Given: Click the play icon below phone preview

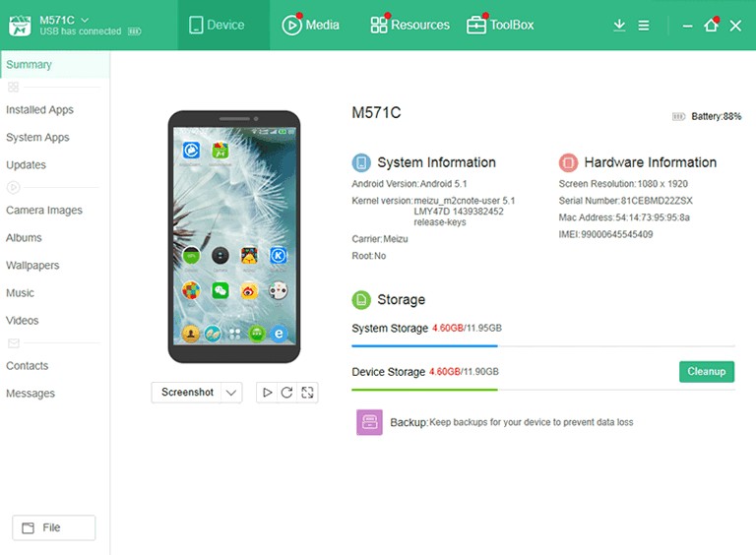Looking at the screenshot, I should point(267,393).
